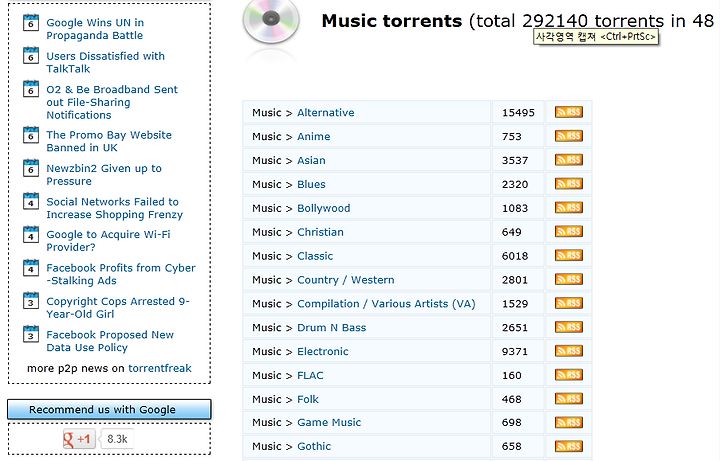Screen dimensions: 720x461
Task: Open Game Music category link
Action: (329, 422)
